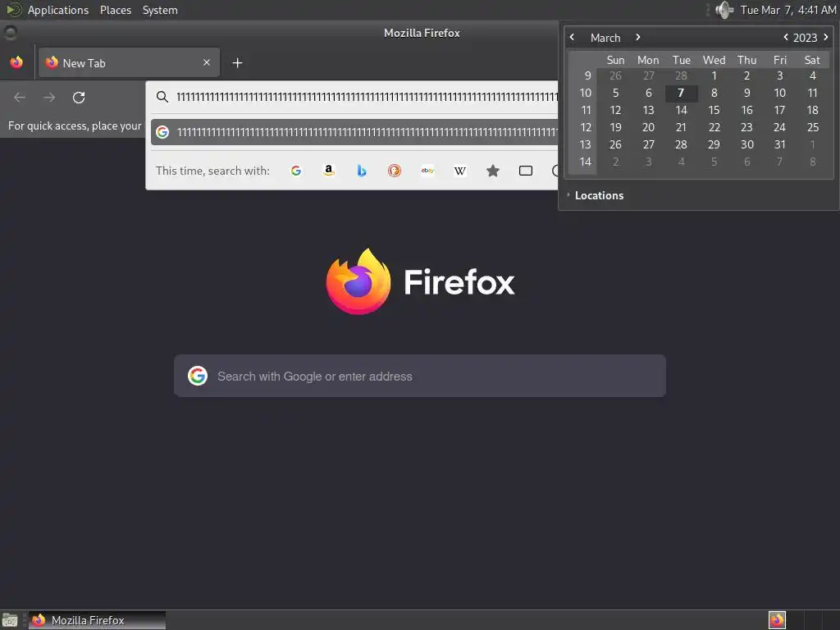Click the Firefox logo on new tab page
The image size is (840, 630).
pos(358,281)
